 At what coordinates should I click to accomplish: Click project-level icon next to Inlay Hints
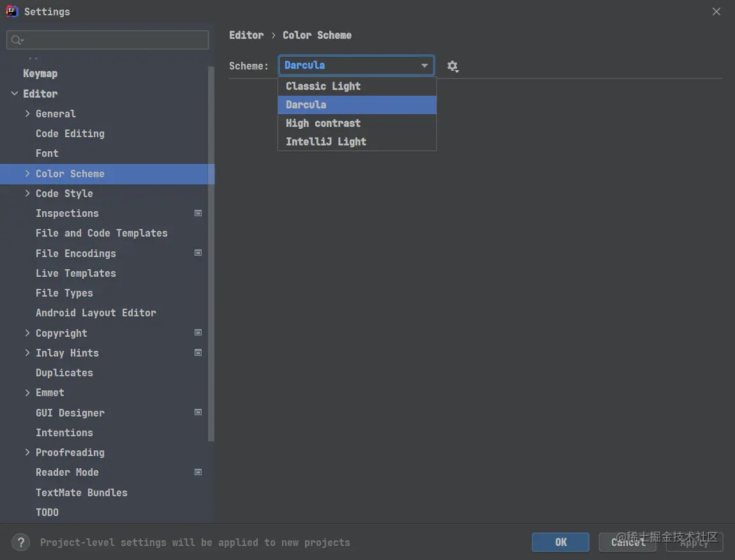tap(198, 353)
